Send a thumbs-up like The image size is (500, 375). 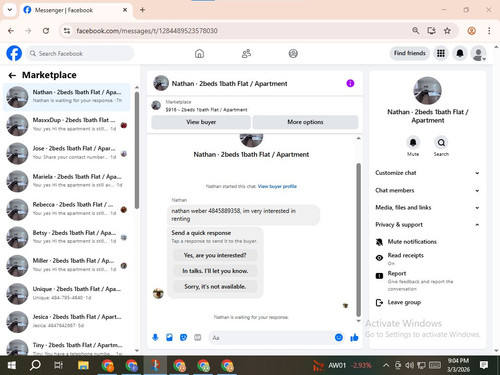(354, 337)
